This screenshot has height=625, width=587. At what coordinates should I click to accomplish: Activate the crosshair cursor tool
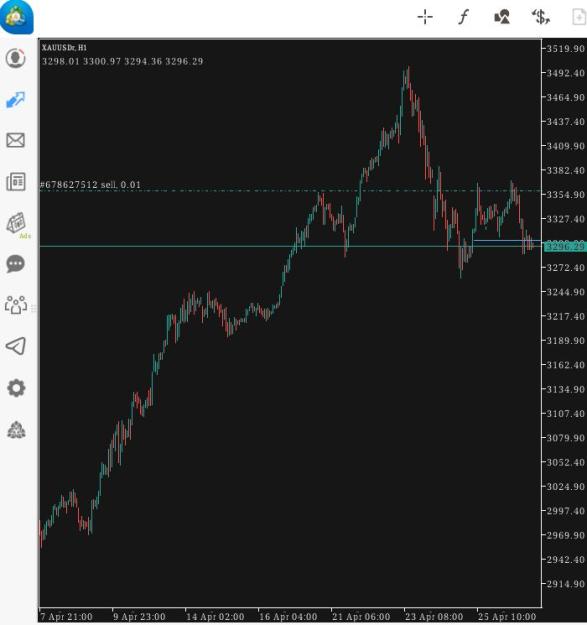(425, 17)
